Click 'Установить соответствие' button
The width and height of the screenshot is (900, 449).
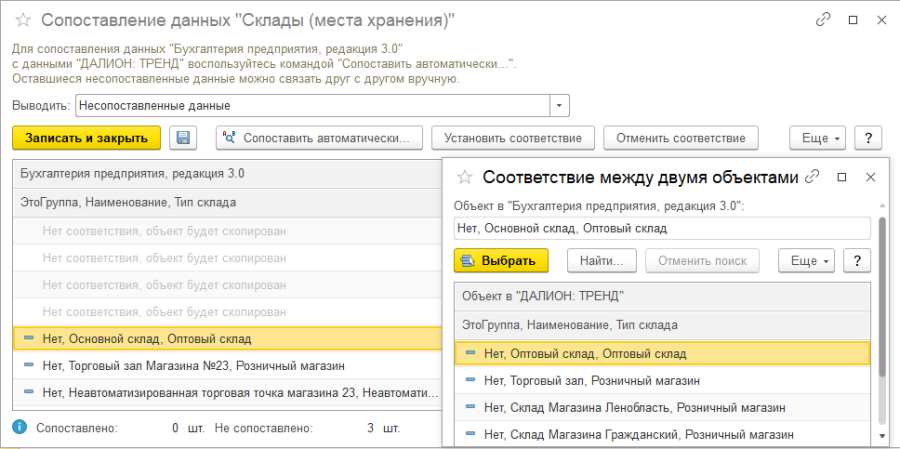pyautogui.click(x=513, y=138)
